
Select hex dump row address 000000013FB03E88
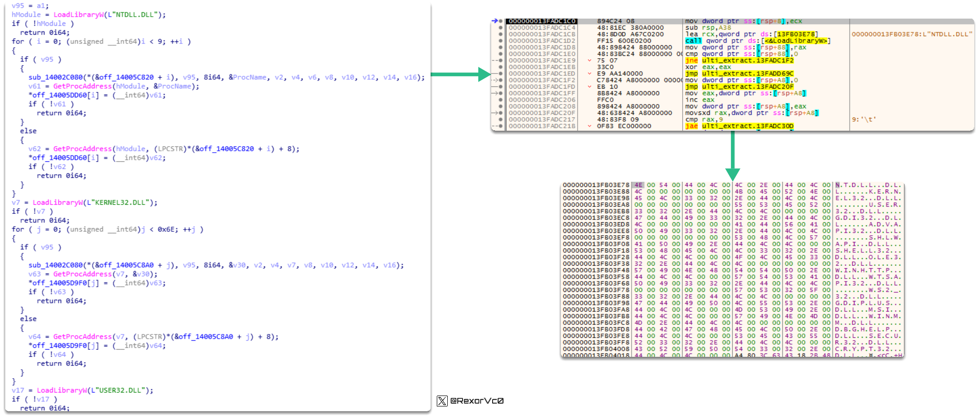(596, 192)
